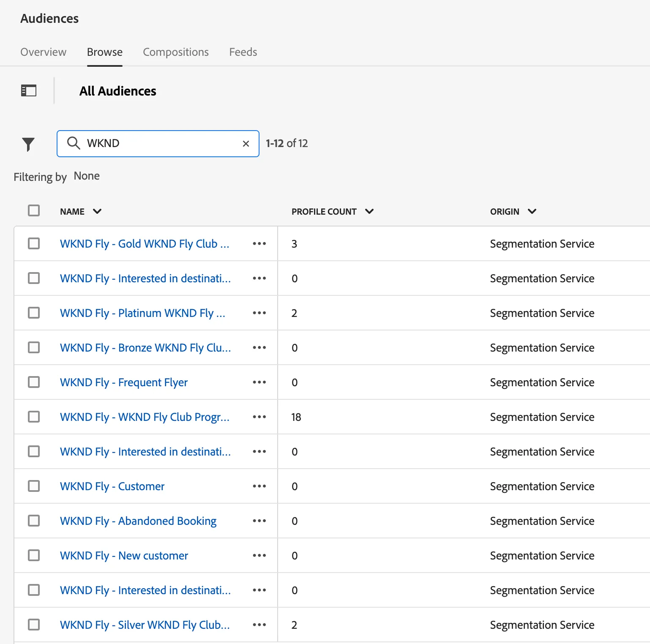Switch to the Overview tab
The width and height of the screenshot is (650, 644).
click(44, 52)
